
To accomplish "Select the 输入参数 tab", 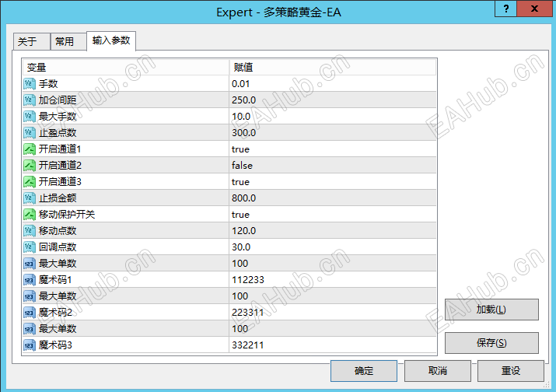I will click(x=111, y=40).
